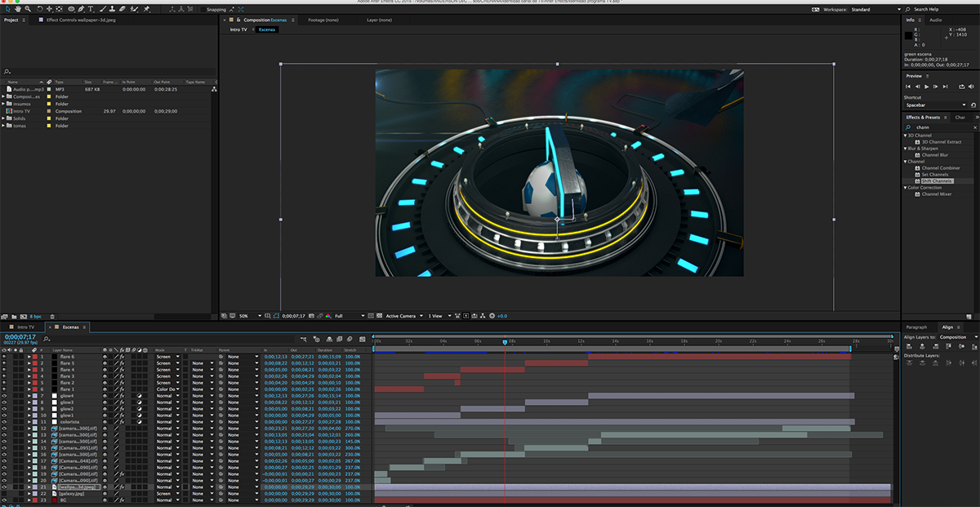Hide the glow4 layer
Screen dimensions: 980x507
click(x=4, y=396)
